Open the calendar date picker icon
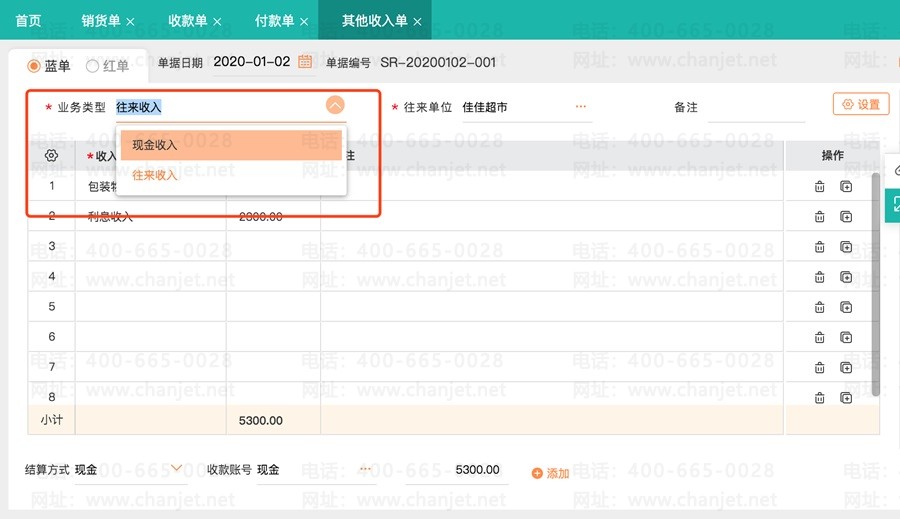The image size is (900, 519). [x=305, y=62]
